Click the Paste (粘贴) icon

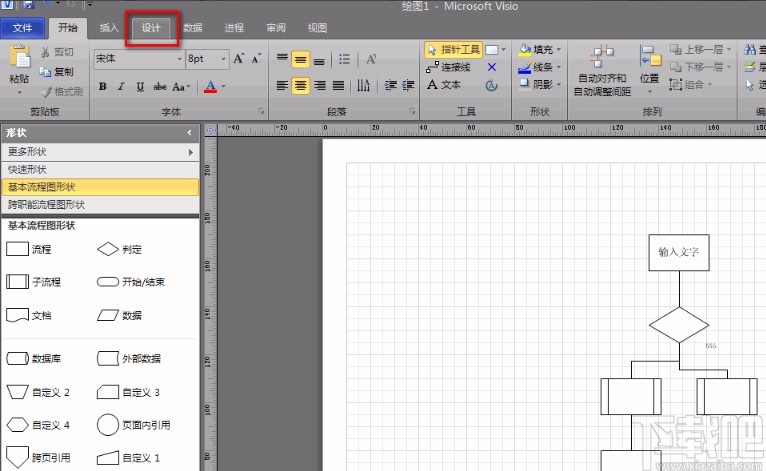coord(20,57)
